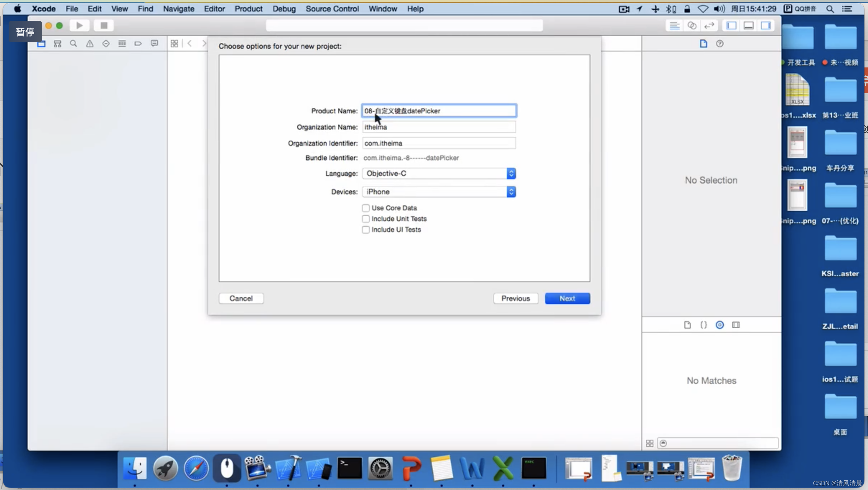The height and width of the screenshot is (490, 868).
Task: Go back with the editor back arrow
Action: coord(190,44)
